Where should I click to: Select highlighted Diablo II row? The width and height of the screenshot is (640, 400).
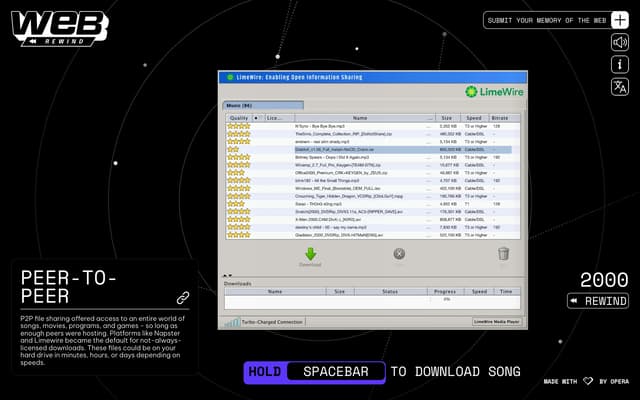tap(373, 149)
